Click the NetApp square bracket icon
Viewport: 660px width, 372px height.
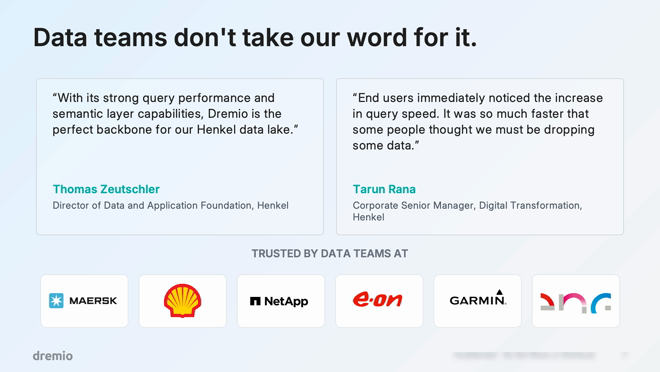[255, 301]
